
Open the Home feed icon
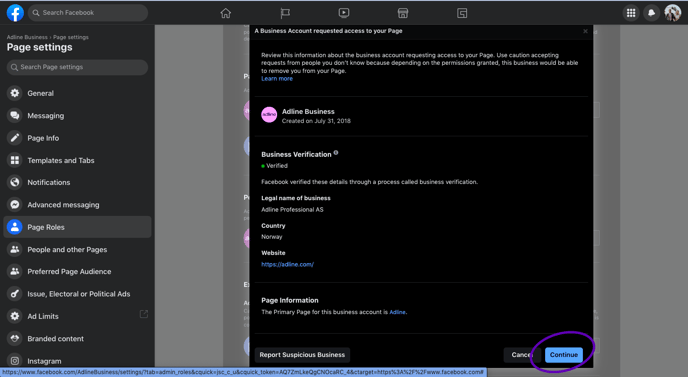click(226, 13)
